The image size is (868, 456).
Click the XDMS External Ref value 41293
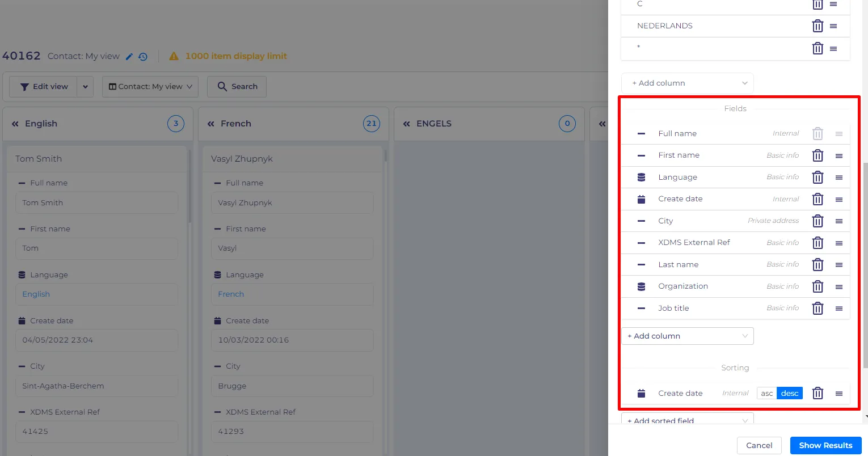click(292, 431)
